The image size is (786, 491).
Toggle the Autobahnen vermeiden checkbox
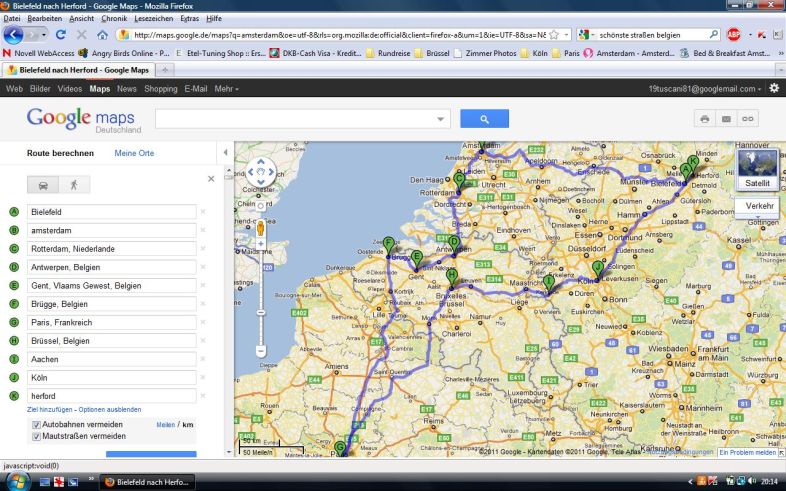pyautogui.click(x=36, y=425)
